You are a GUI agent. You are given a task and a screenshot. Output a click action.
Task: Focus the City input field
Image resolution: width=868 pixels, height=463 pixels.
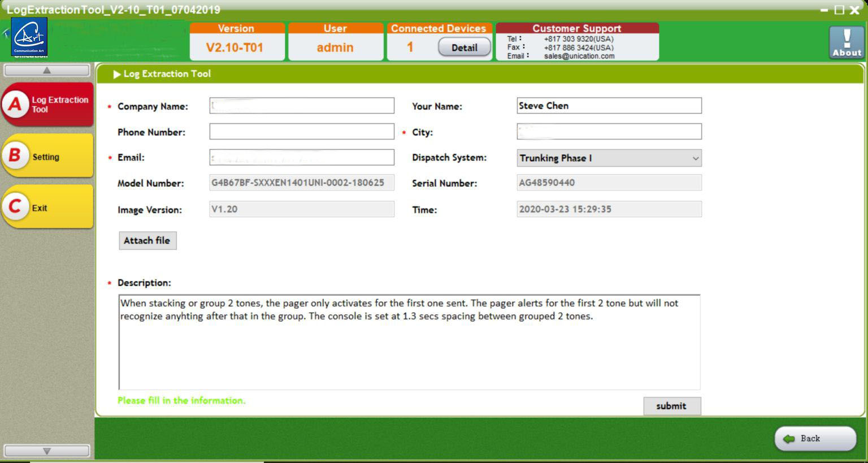609,132
